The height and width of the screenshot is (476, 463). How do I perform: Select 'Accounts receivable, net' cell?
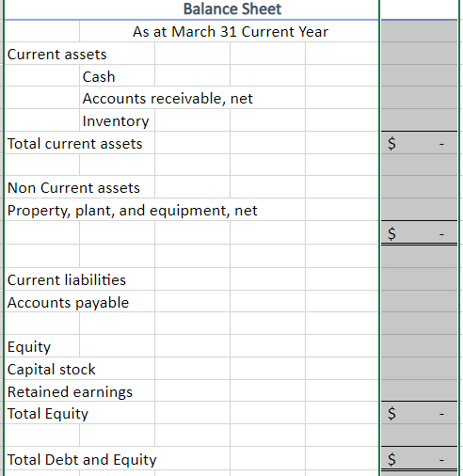tap(168, 99)
